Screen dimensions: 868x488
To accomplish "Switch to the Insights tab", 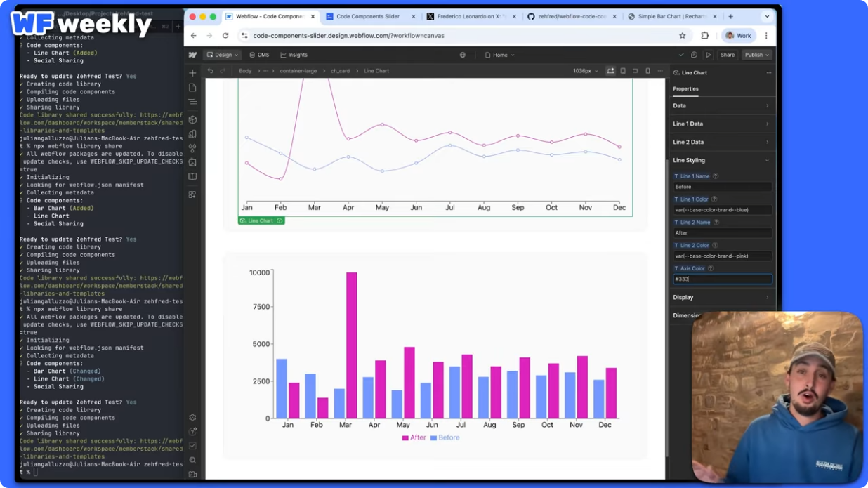I will pyautogui.click(x=294, y=55).
